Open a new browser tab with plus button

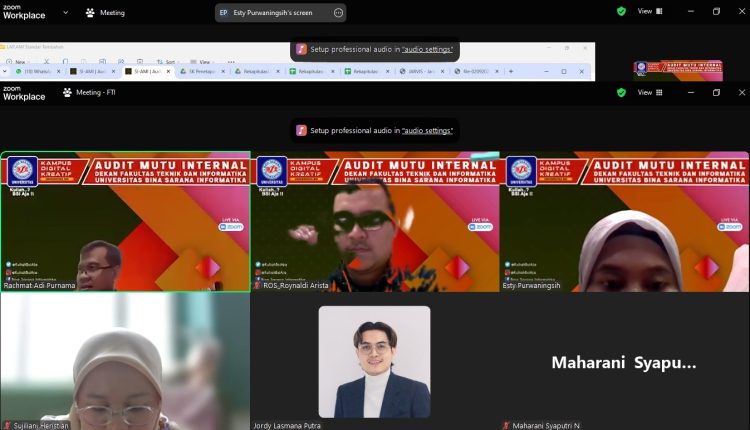coord(511,71)
